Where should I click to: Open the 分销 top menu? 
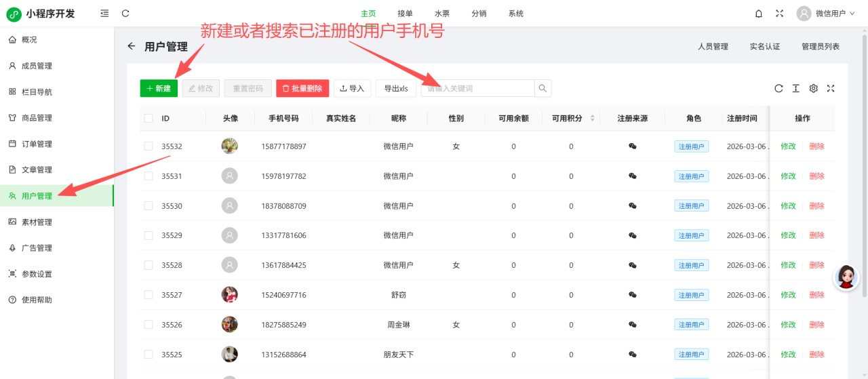coord(479,14)
